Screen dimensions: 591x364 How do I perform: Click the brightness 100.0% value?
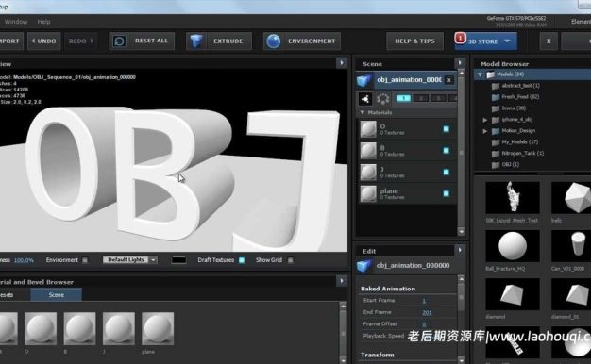(x=24, y=260)
